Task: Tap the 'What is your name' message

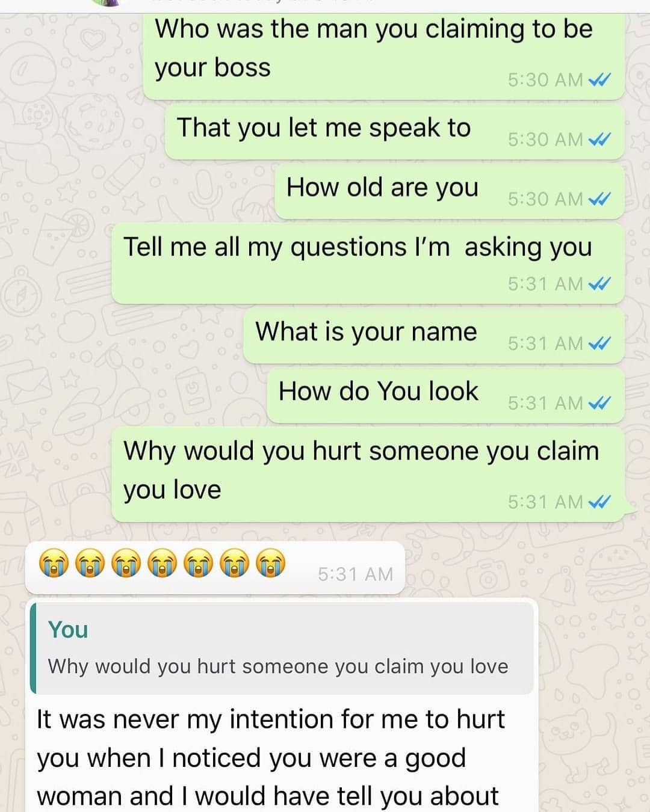Action: 433,336
